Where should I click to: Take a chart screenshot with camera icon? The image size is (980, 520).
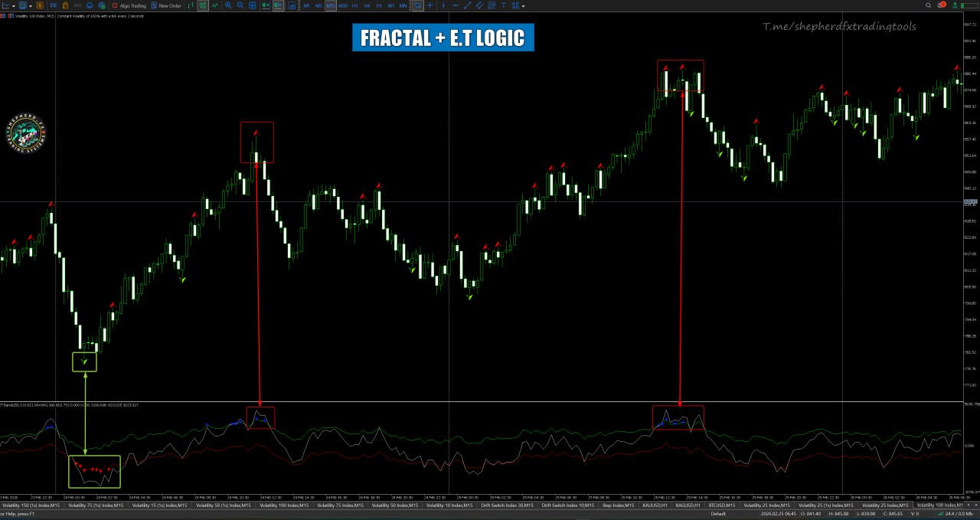pos(292,5)
